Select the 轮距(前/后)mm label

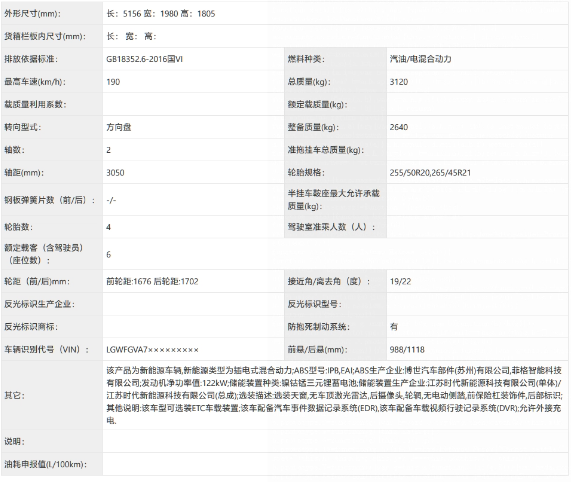coord(37,281)
